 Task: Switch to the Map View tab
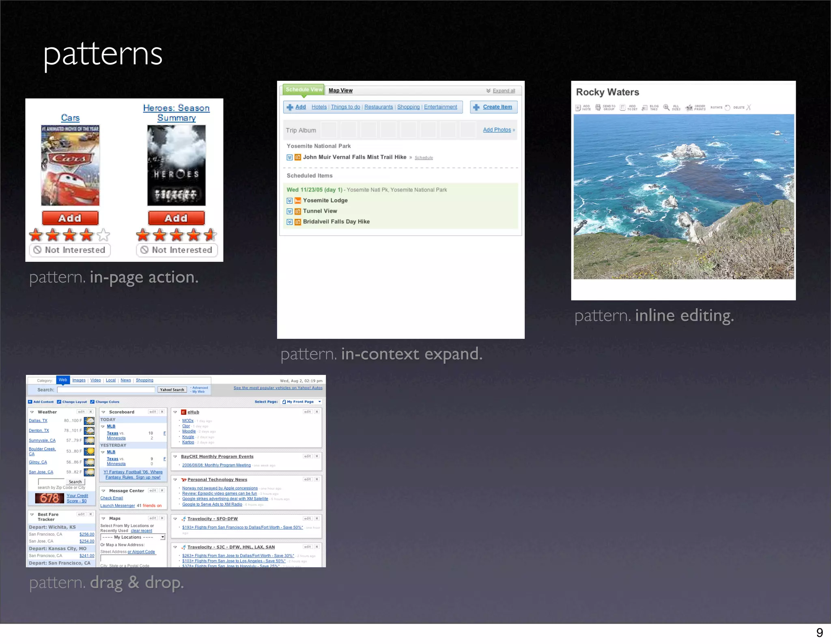[340, 90]
